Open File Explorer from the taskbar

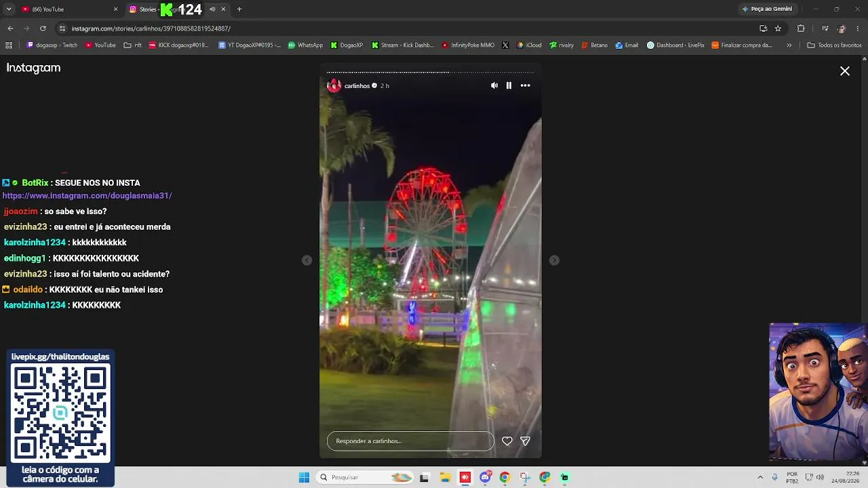[x=446, y=477]
